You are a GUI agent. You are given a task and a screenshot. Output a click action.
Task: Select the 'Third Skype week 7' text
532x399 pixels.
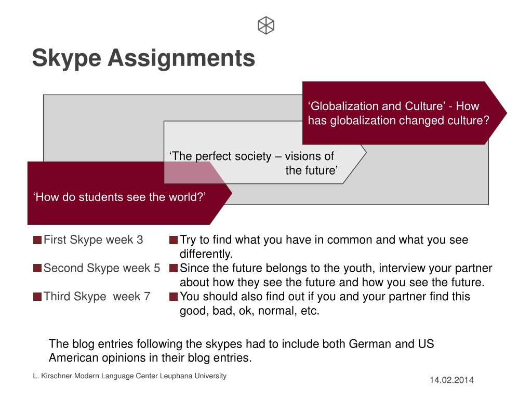(x=97, y=297)
